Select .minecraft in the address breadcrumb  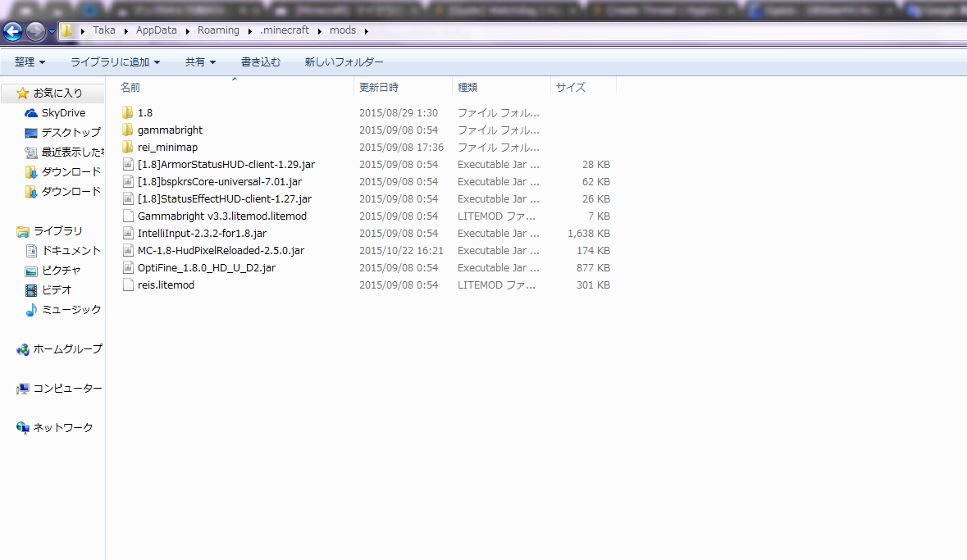(x=285, y=30)
